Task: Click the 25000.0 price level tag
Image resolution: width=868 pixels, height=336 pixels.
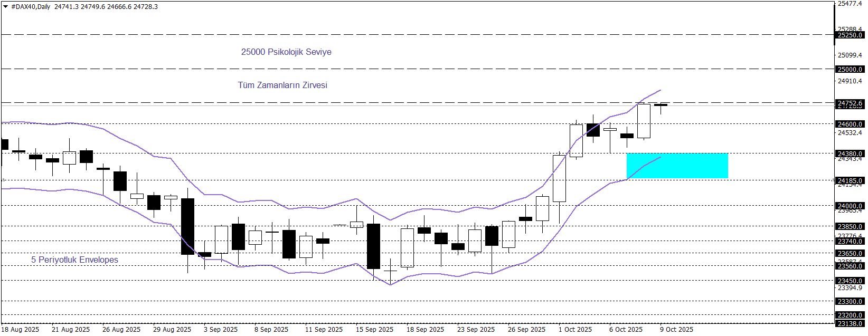Action: 850,69
